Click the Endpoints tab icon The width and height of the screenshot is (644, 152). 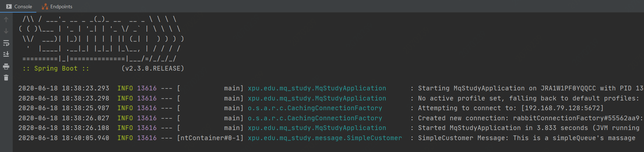click(x=45, y=6)
